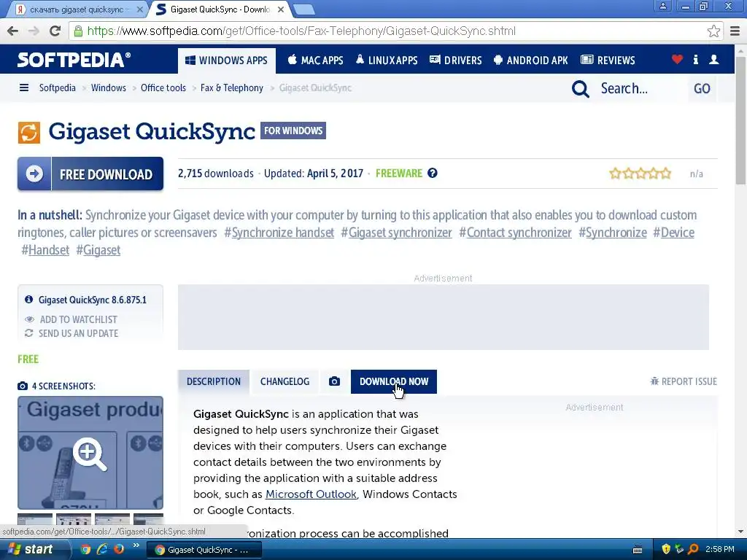Open the Android APK section
This screenshot has width=747, height=560.
pyautogui.click(x=531, y=61)
